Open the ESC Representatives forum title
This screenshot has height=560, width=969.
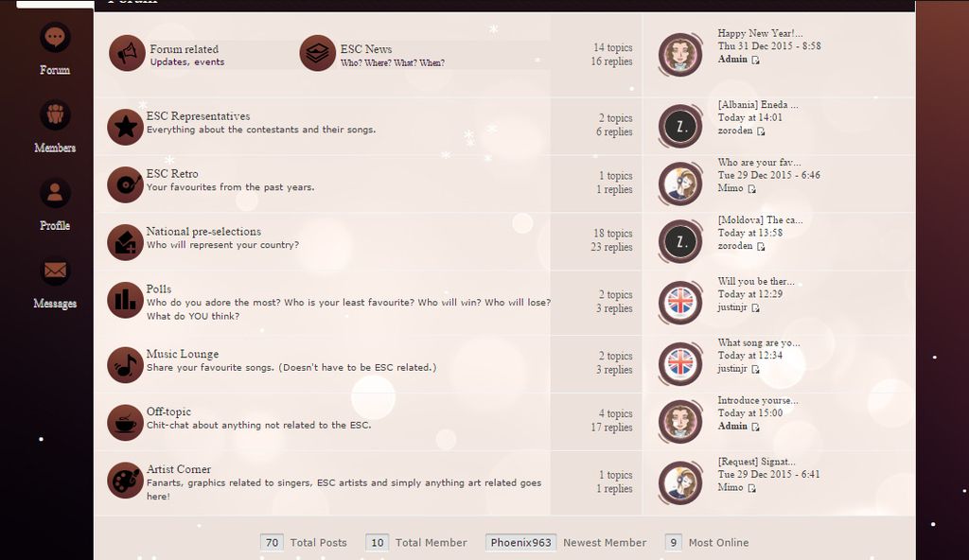199,116
